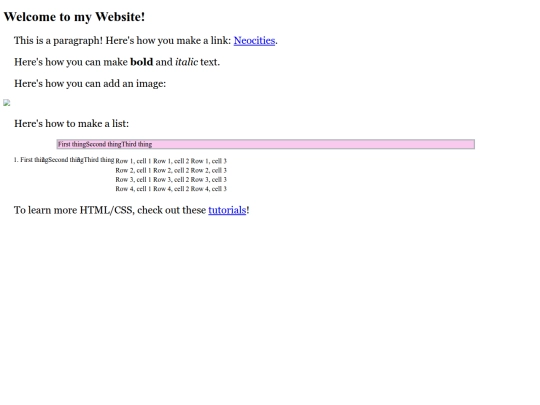This screenshot has width=540, height=405.
Task: Click table cell 'Row 4, cell 1'
Action: tap(133, 189)
